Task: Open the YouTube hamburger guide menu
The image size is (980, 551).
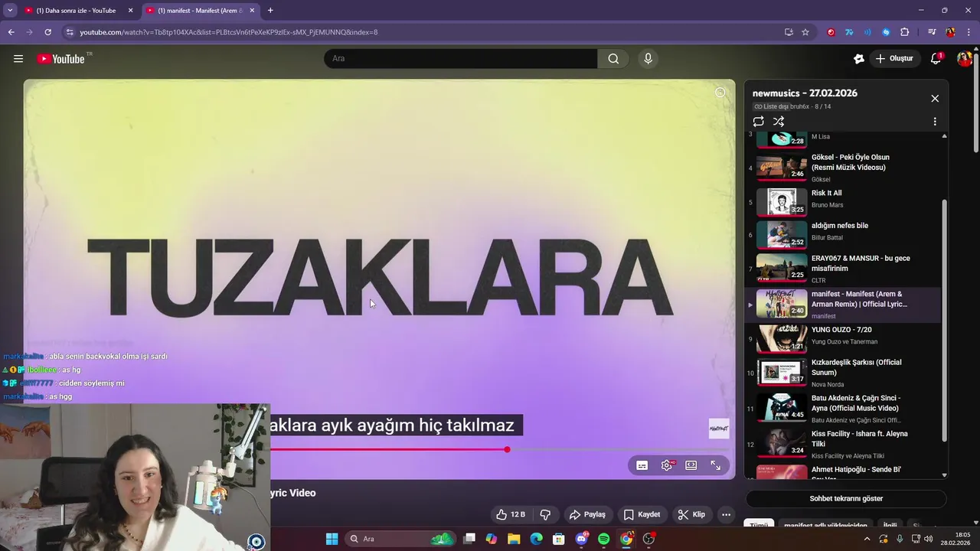Action: pos(18,59)
